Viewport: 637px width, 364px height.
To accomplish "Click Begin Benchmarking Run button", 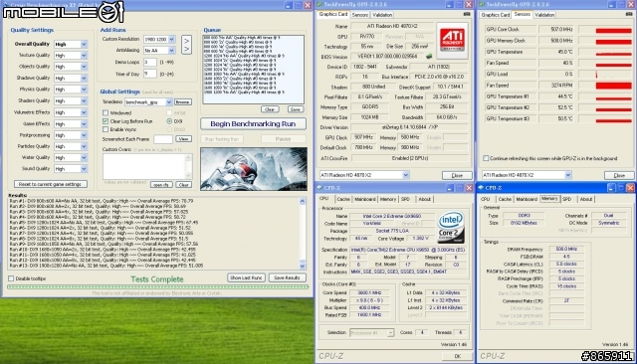I will [x=253, y=123].
